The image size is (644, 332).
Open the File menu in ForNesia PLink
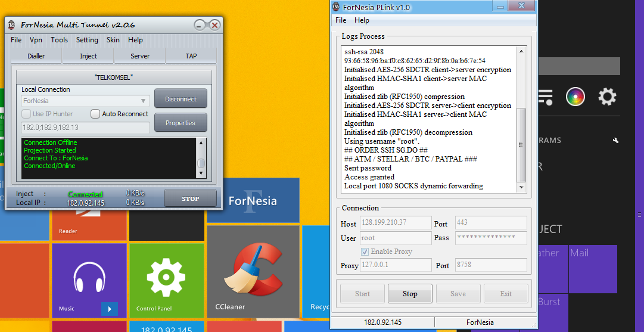341,20
